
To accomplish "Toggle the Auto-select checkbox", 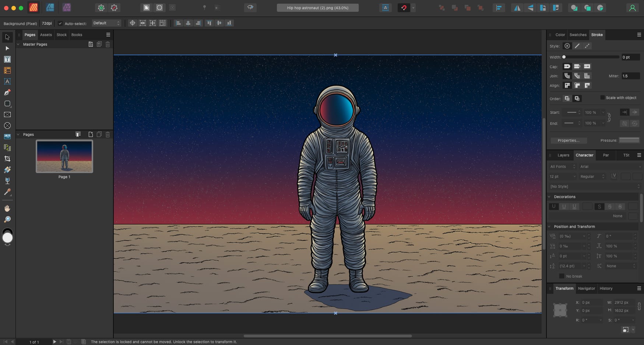I will tap(60, 23).
